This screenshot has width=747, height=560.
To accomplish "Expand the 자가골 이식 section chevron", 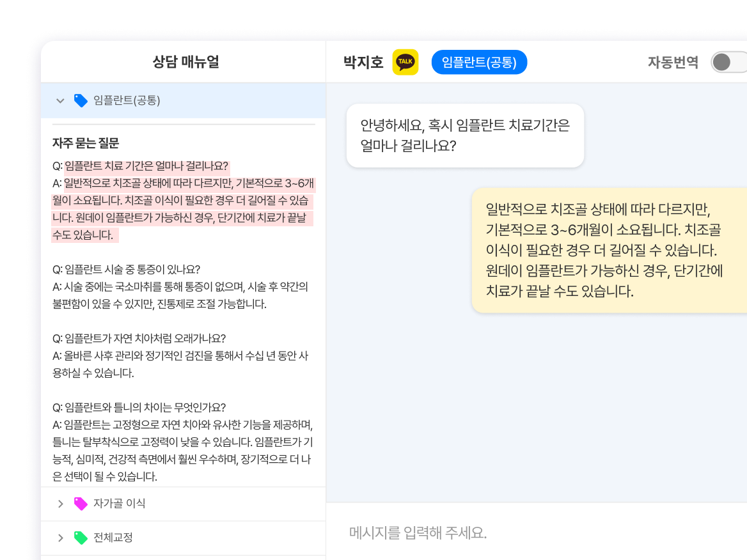I will pyautogui.click(x=61, y=504).
